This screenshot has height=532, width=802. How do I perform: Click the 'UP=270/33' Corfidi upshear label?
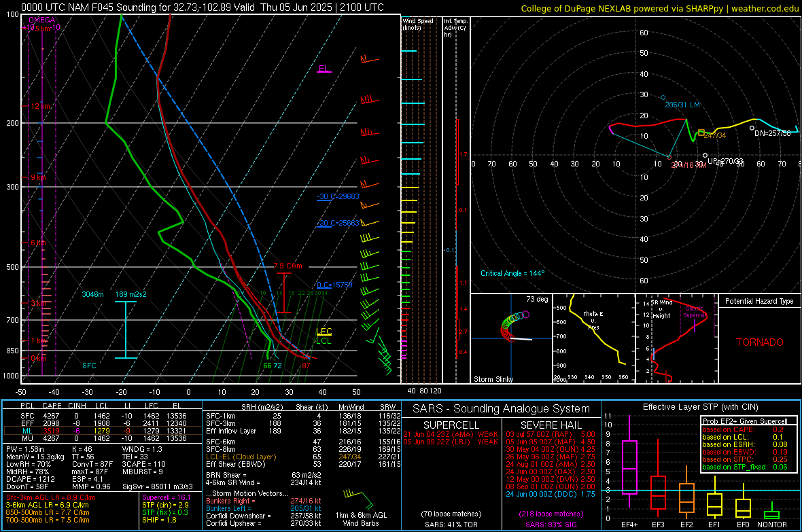click(x=725, y=161)
